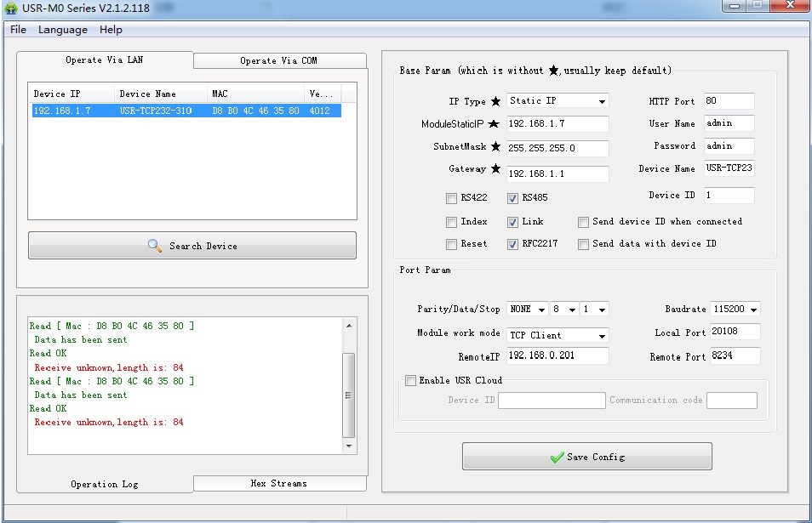Click the green checkmark icon on Save Config
Viewport: 812px width, 523px height.
tap(558, 457)
